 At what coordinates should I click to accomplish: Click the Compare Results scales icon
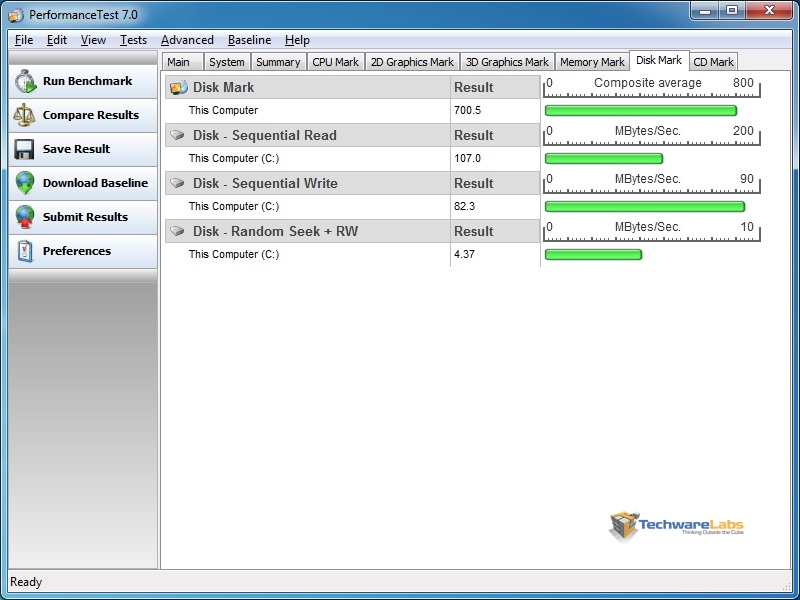tap(25, 116)
